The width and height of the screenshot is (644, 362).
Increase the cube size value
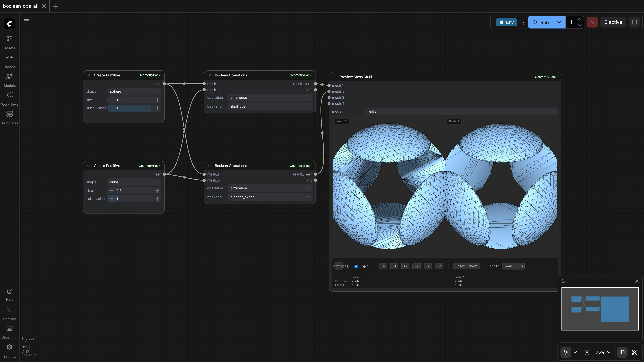tap(157, 191)
